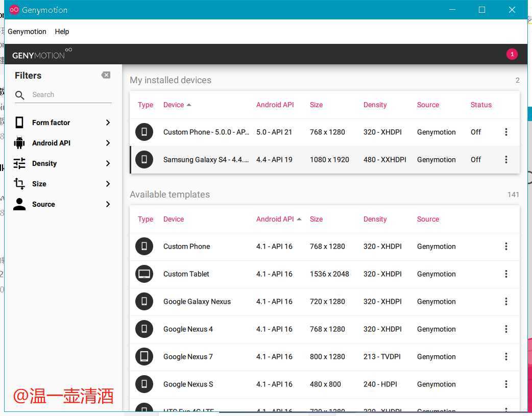Click the Source person icon
The image size is (532, 416).
pyautogui.click(x=19, y=204)
